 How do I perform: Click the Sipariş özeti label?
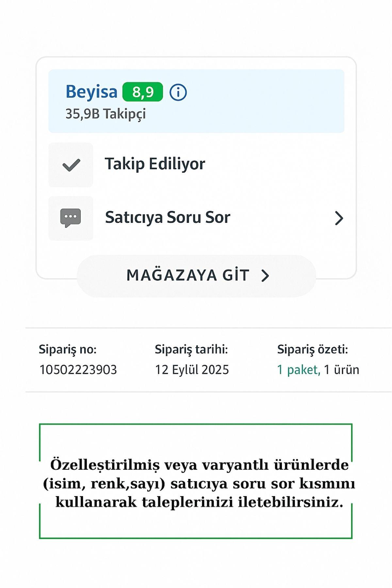point(312,350)
